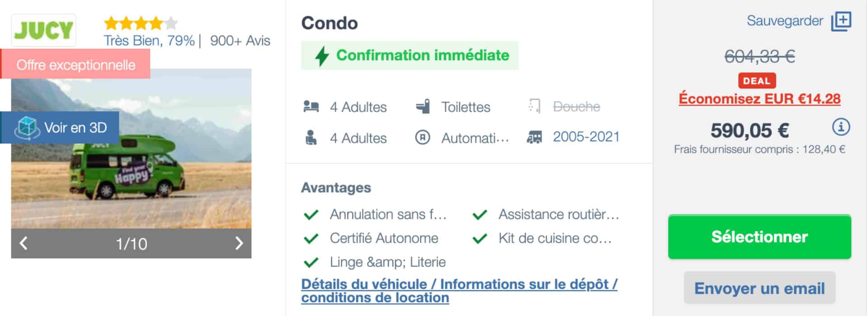The width and height of the screenshot is (868, 316).
Task: Click the JUCY supplier logo
Action: tap(43, 31)
